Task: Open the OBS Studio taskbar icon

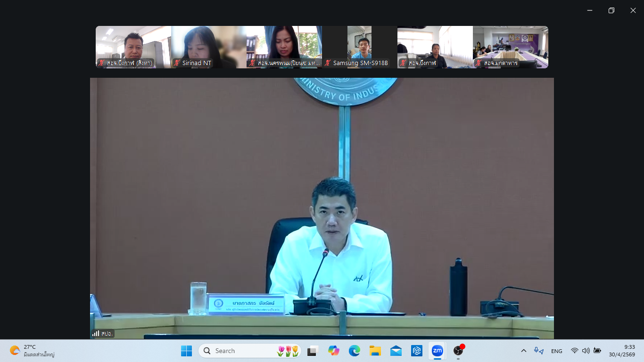Action: (458, 351)
